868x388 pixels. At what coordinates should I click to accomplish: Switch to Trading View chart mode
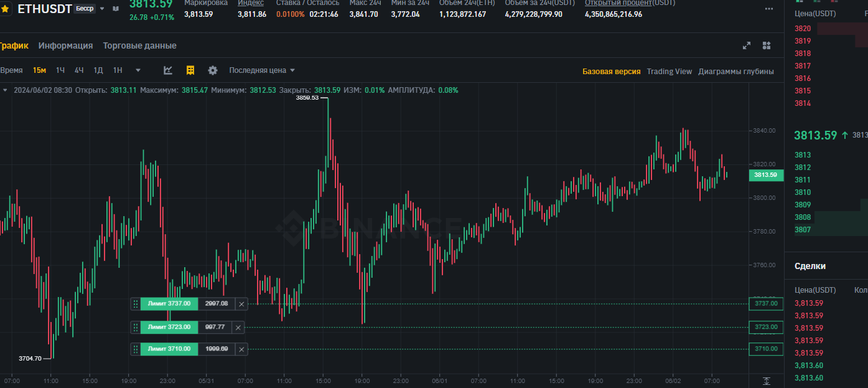(x=669, y=72)
